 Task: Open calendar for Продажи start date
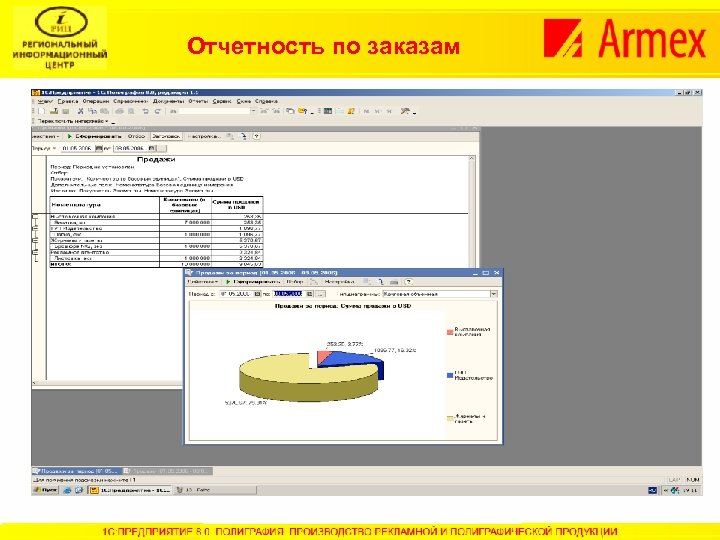coord(99,148)
